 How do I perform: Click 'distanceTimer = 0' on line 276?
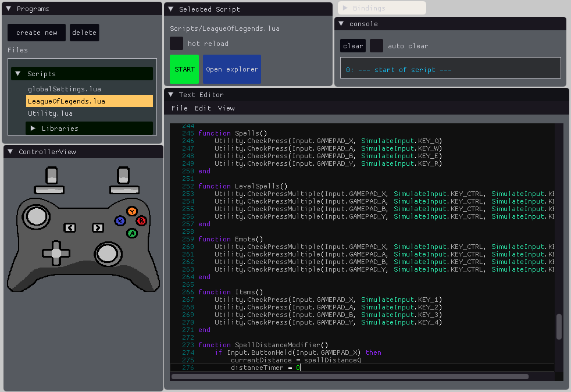266,368
